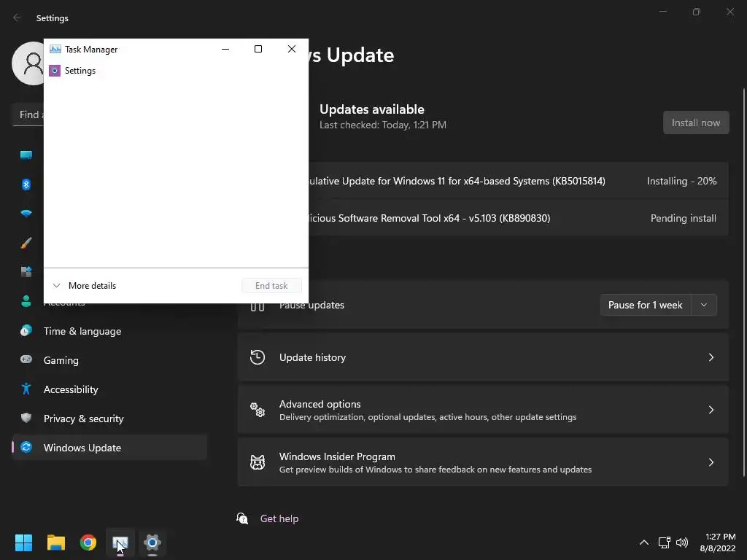
Task: Click Settings gear taskbar icon
Action: [x=152, y=542]
